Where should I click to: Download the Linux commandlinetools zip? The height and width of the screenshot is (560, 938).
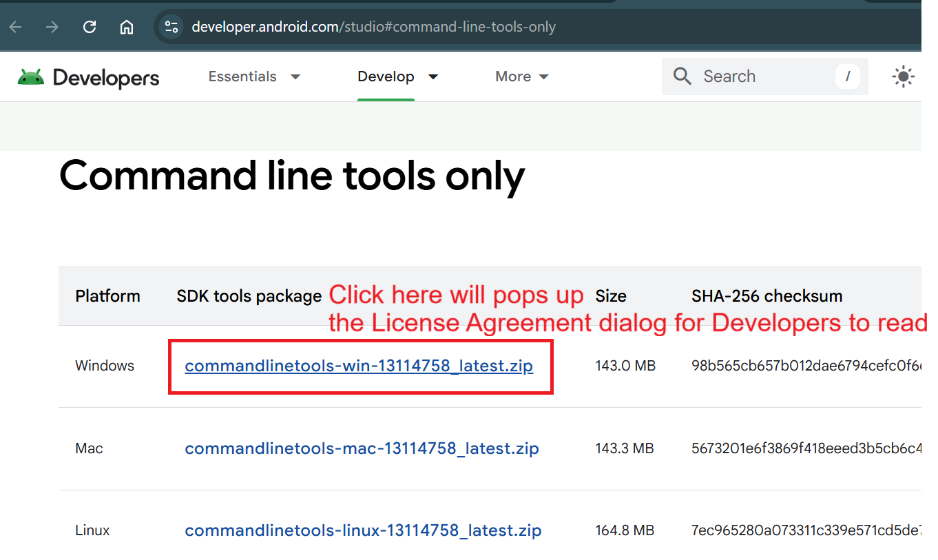point(363,530)
